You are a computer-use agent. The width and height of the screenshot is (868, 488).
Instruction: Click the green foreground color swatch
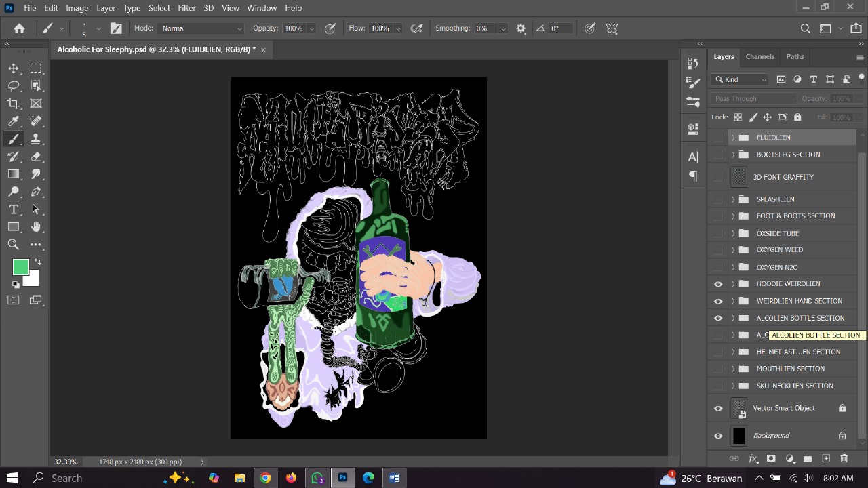click(20, 267)
